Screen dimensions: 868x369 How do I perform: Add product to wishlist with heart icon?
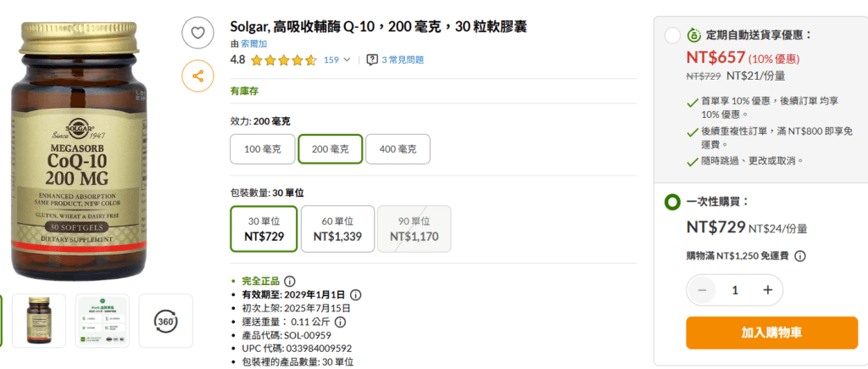click(198, 33)
